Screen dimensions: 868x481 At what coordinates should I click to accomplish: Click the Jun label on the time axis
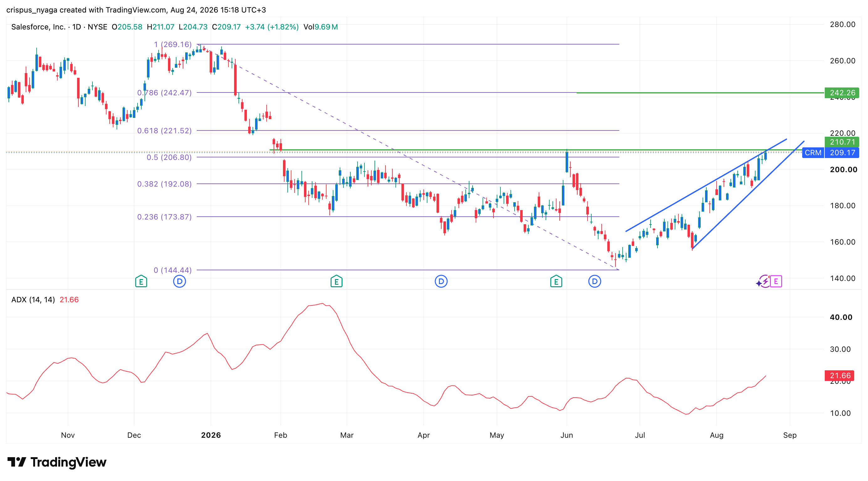567,435
